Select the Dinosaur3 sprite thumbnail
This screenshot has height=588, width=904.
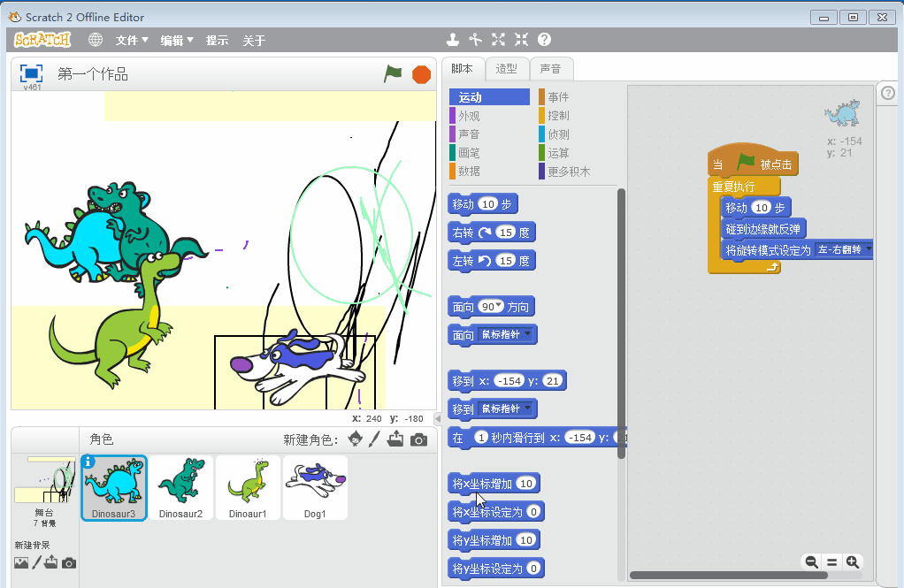tap(114, 488)
